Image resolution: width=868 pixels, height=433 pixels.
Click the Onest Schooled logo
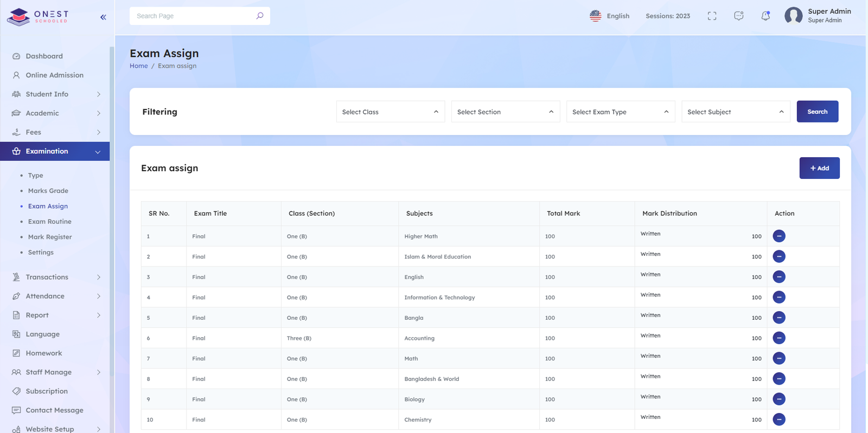click(37, 17)
